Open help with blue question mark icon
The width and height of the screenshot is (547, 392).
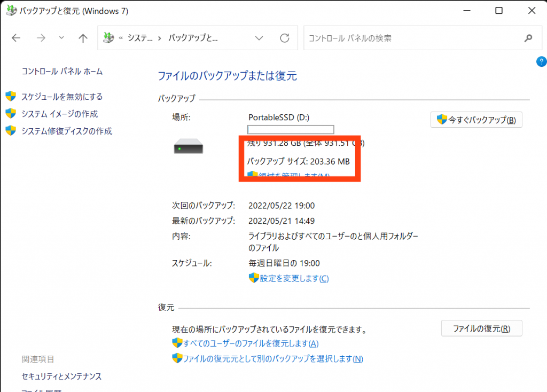click(541, 61)
